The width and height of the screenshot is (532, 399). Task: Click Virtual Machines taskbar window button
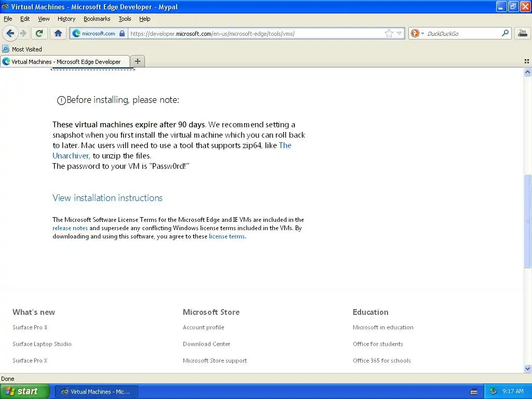click(x=96, y=392)
